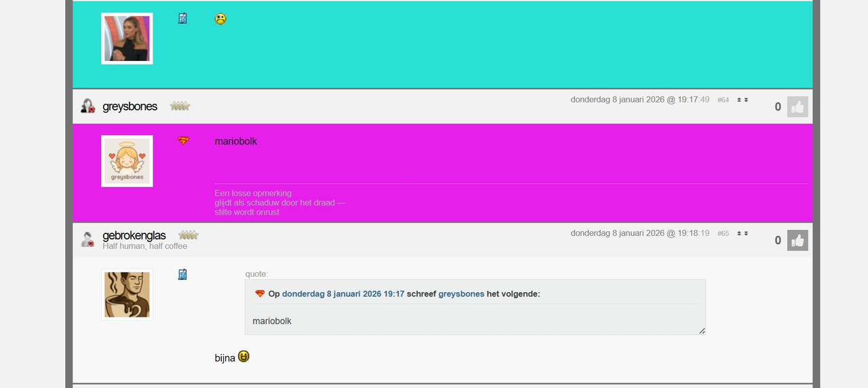Click phone post icon in turquoise post

(x=182, y=18)
